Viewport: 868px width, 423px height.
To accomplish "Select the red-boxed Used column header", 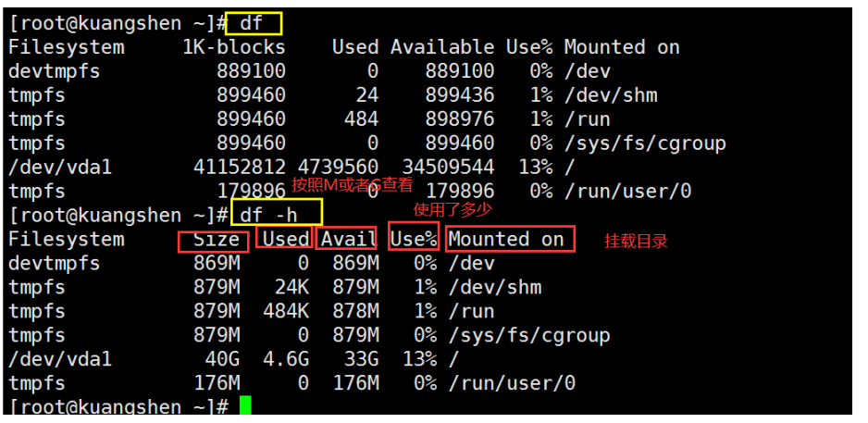I will (x=284, y=239).
